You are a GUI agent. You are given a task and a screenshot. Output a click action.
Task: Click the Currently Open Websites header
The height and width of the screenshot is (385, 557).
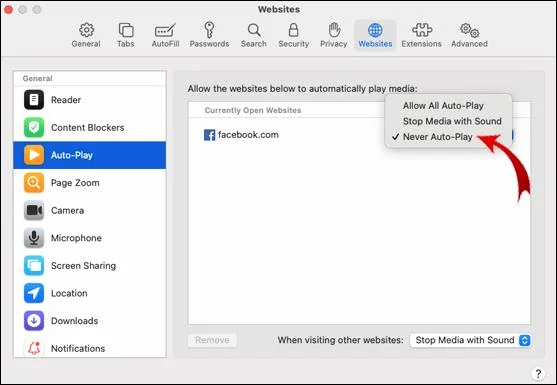click(x=253, y=110)
